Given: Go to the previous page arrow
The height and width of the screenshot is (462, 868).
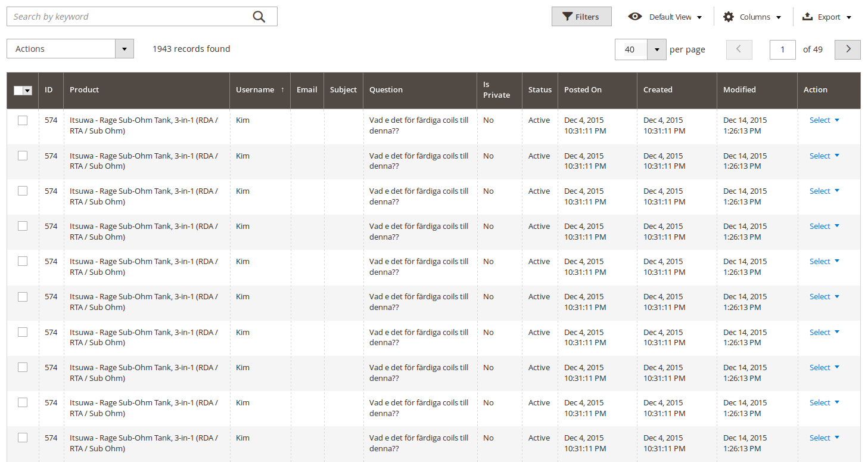Looking at the screenshot, I should 739,49.
